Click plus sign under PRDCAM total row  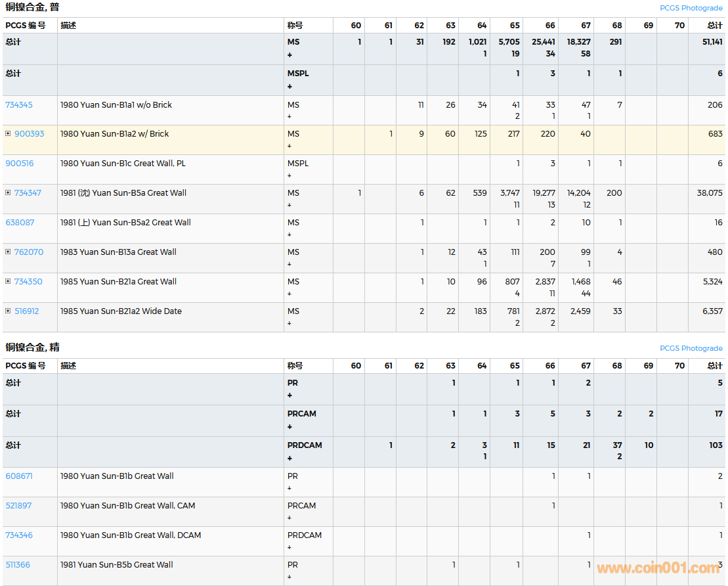(289, 458)
